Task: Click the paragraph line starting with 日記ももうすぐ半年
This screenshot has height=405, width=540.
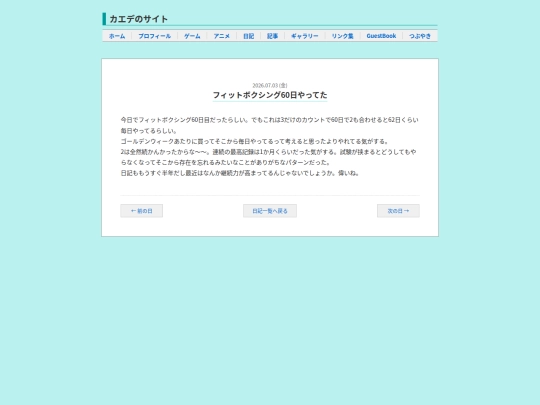Action: click(240, 173)
